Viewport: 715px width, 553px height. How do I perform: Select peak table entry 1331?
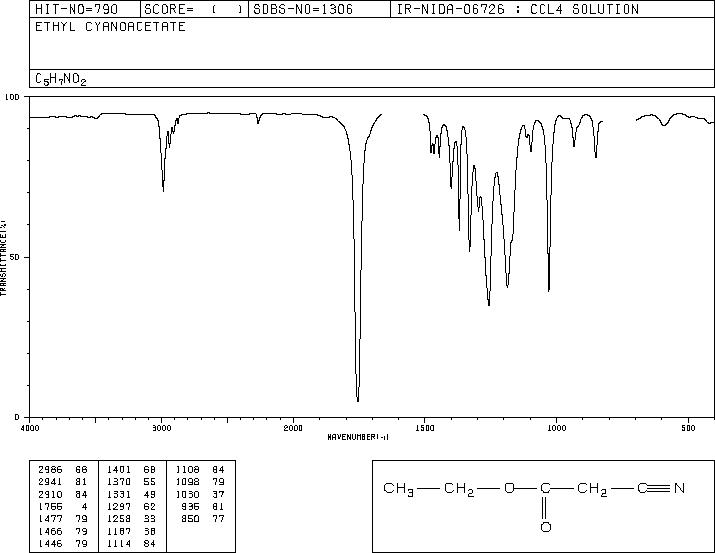[119, 494]
